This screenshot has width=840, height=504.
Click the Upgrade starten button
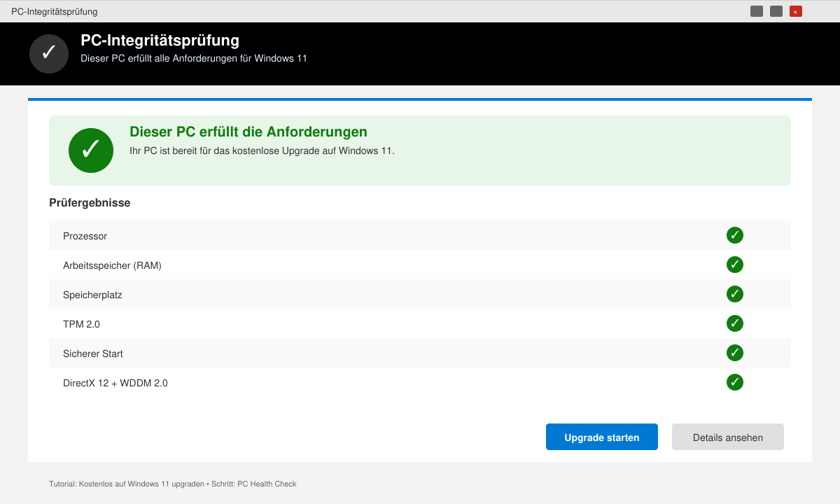point(602,437)
